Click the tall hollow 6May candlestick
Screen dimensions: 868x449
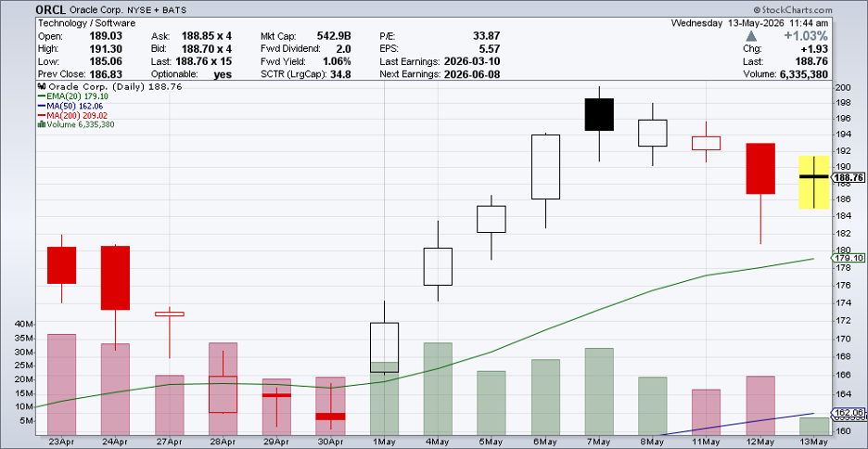[546, 167]
